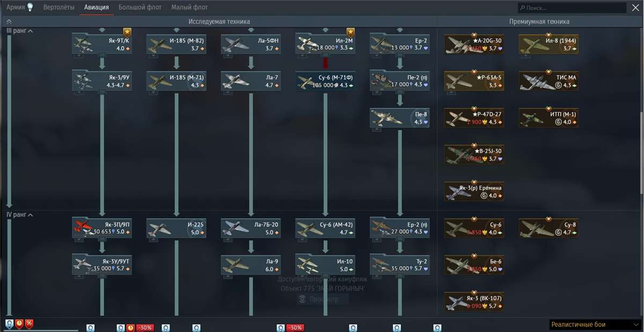Select the premium ТИС МА plane
The width and height of the screenshot is (644, 332).
548,81
